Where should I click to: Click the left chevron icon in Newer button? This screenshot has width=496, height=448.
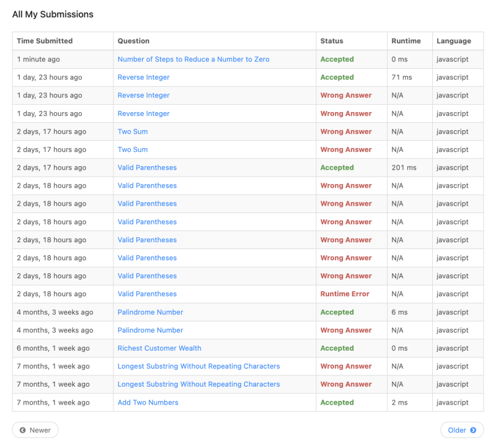click(24, 430)
